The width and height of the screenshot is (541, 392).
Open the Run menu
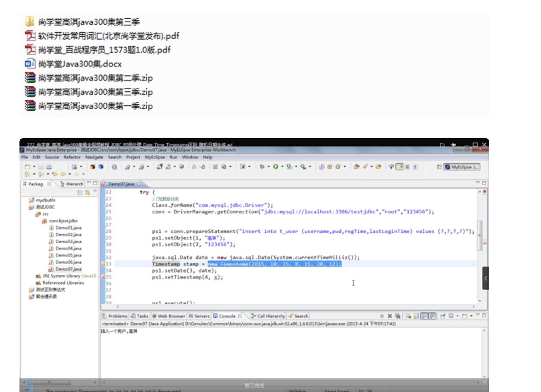point(173,157)
